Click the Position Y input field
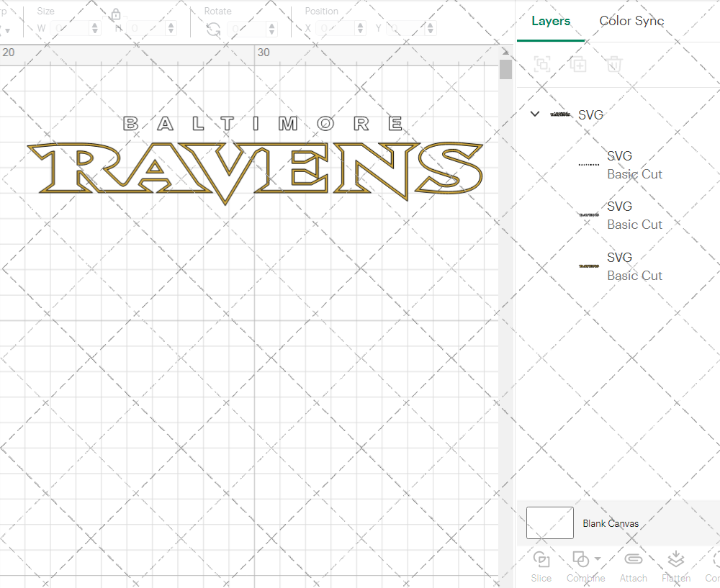Viewport: 720px width, 588px height. pyautogui.click(x=406, y=29)
